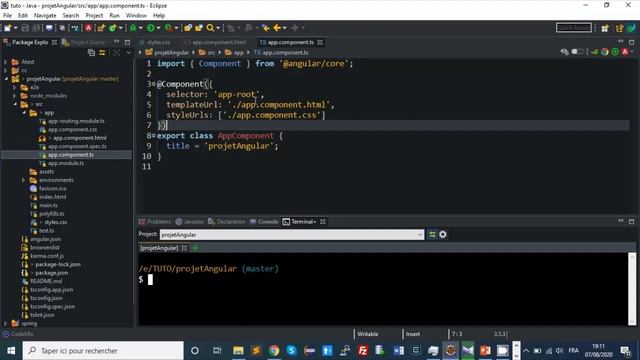Click the Open Type toolbar icon
The image size is (640, 360).
pyautogui.click(x=188, y=28)
